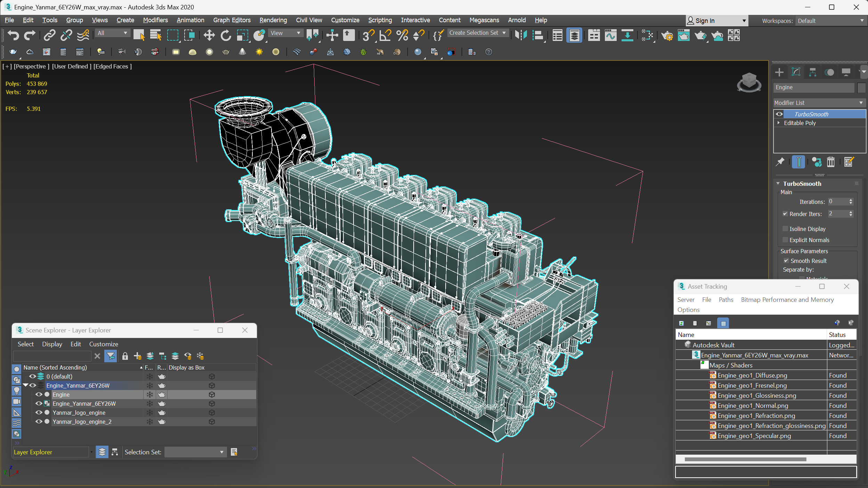This screenshot has width=868, height=488.
Task: Open the Motion command panel tab
Action: tap(829, 72)
